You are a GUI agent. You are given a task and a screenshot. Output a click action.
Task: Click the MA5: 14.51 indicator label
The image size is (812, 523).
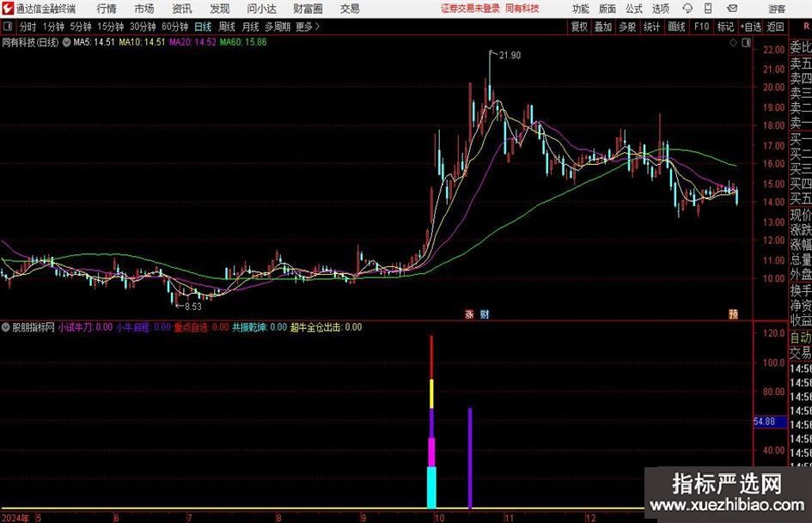tap(94, 42)
